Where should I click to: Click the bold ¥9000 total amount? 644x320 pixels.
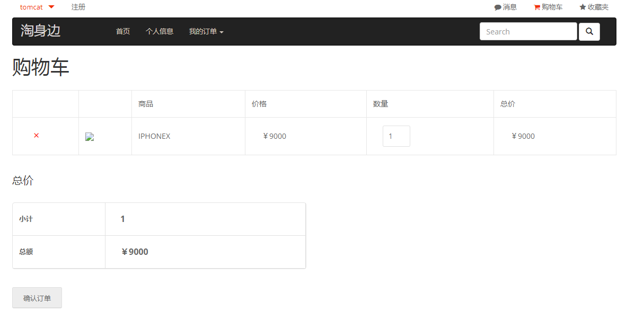[135, 252]
